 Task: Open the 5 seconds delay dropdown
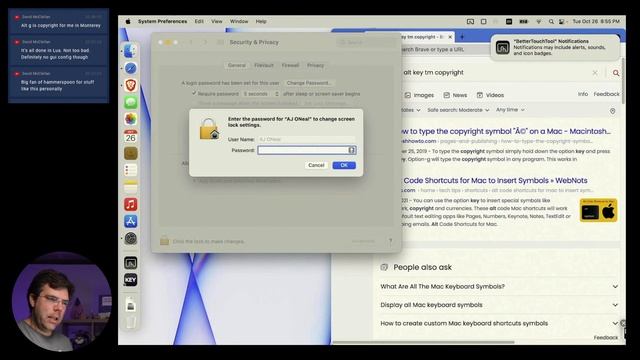pyautogui.click(x=261, y=94)
